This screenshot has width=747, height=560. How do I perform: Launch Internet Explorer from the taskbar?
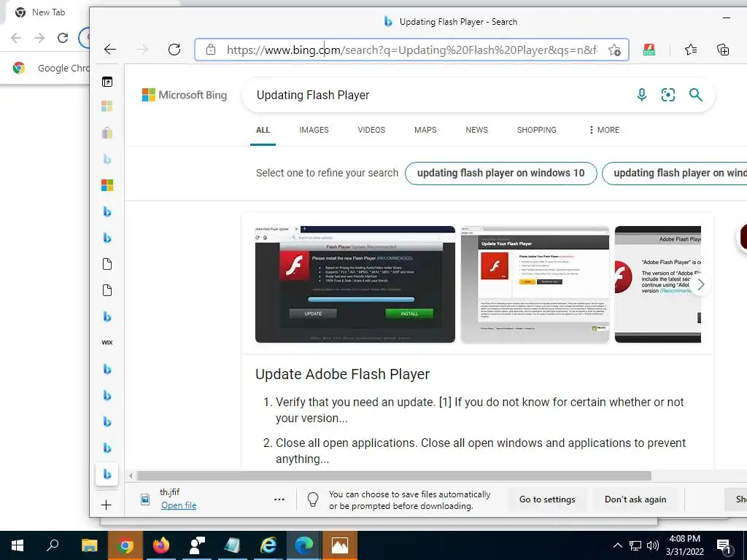(268, 545)
